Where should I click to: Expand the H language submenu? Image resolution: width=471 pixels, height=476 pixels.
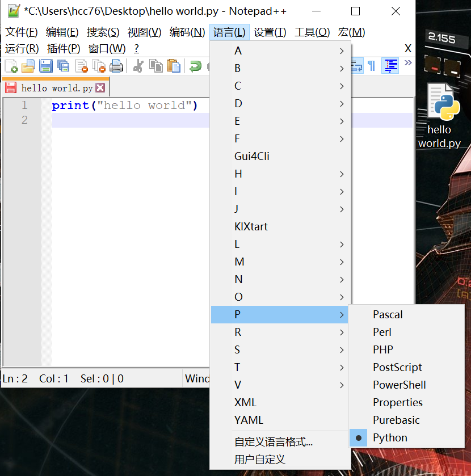pyautogui.click(x=280, y=174)
